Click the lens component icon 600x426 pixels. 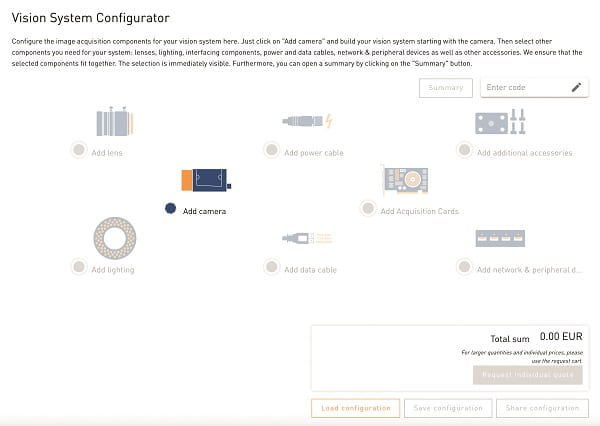point(112,122)
